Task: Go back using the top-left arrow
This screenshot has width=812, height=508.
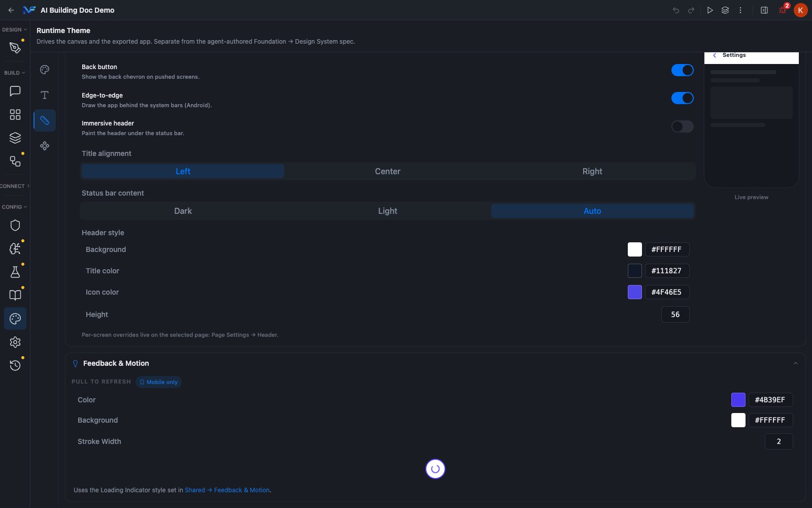Action: click(11, 10)
